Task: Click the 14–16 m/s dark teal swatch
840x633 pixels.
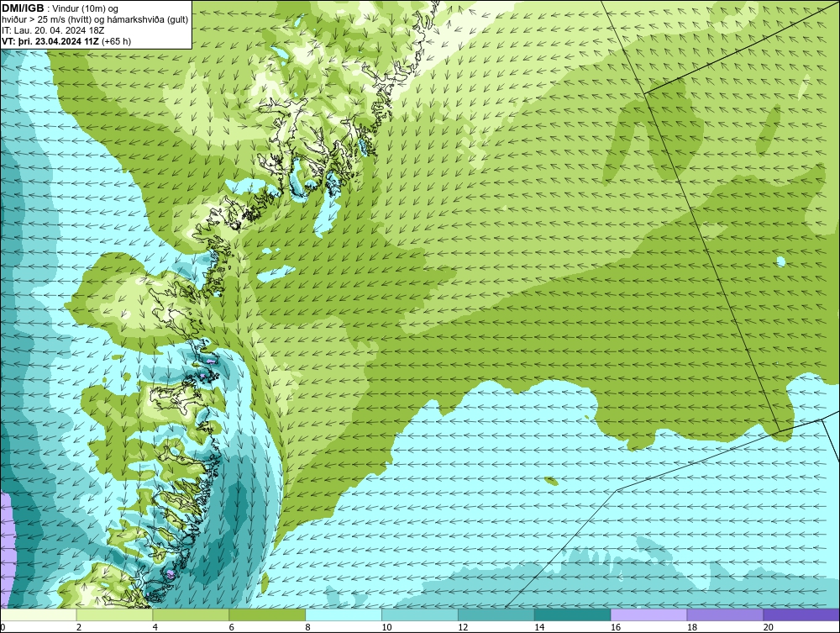Action: click(x=573, y=615)
